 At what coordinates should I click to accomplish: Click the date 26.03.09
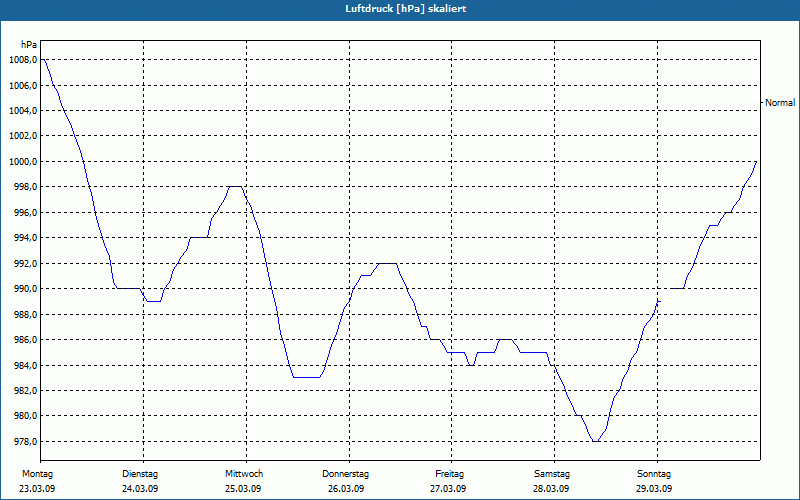point(346,489)
